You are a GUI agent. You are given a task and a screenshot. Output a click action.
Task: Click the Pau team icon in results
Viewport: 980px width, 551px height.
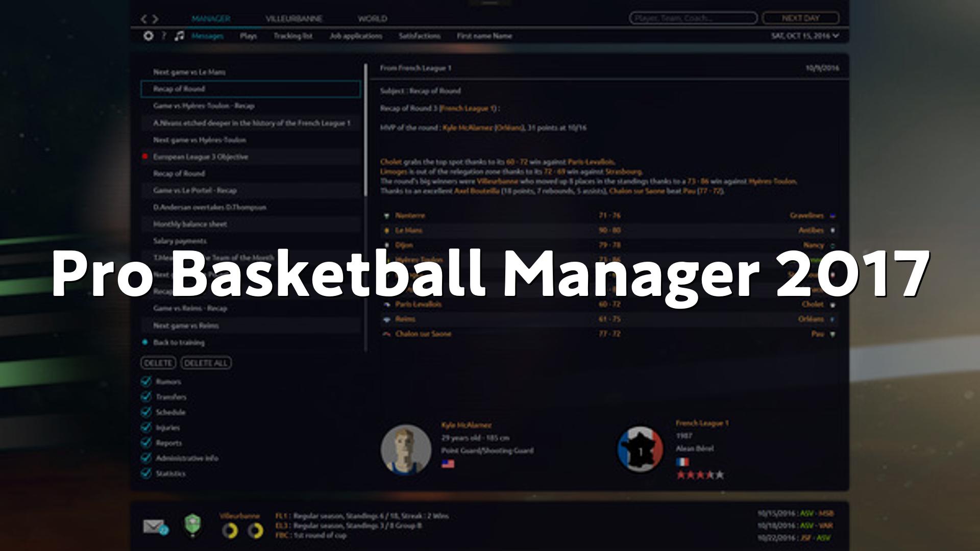click(832, 334)
